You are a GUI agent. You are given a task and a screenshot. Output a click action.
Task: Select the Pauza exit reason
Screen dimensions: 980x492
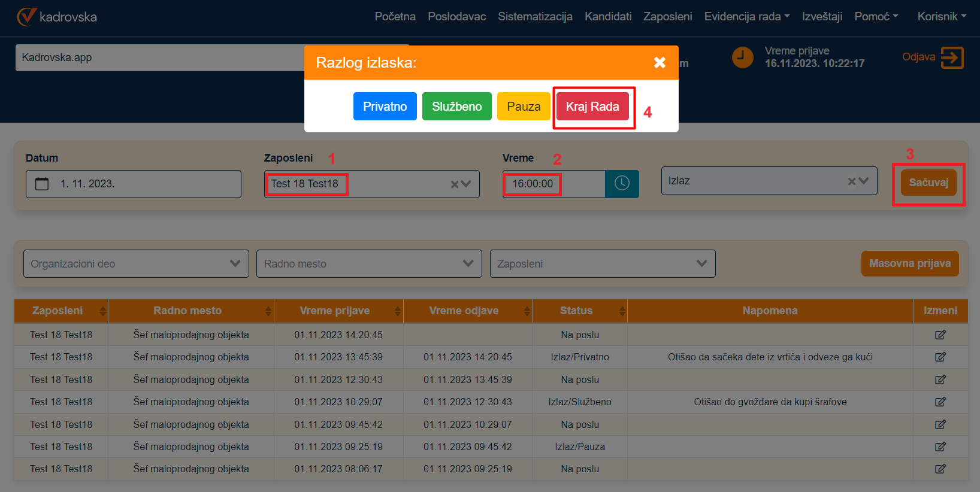523,107
